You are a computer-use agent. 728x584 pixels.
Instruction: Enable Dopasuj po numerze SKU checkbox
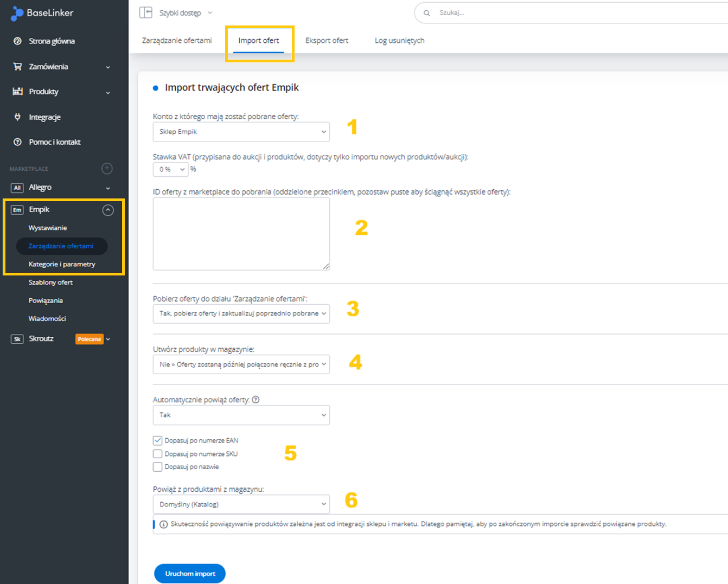(158, 454)
